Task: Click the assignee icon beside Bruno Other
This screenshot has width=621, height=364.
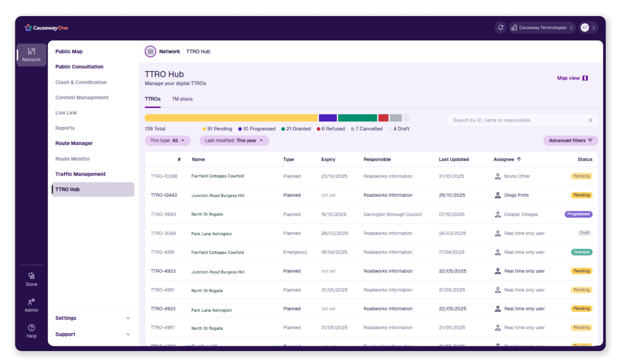Action: click(497, 176)
